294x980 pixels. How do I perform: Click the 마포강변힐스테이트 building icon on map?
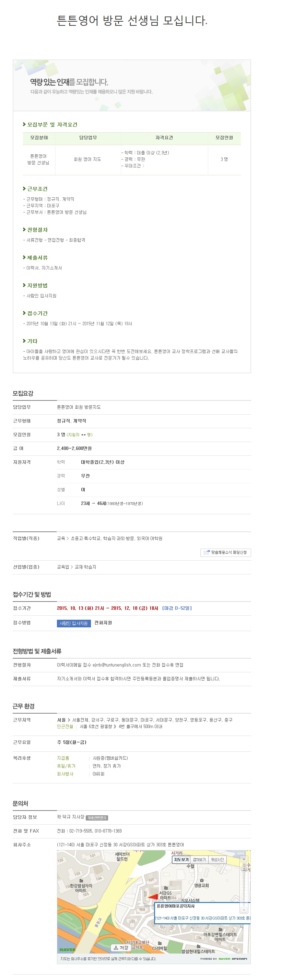tap(220, 929)
